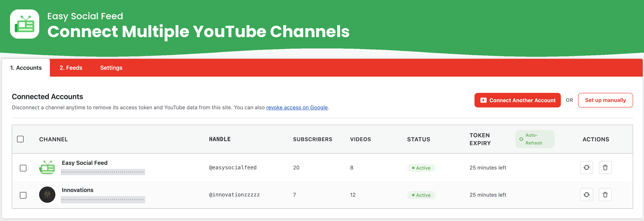
Task: Click the token expiry text for Easy Social Feed
Action: coord(488,167)
